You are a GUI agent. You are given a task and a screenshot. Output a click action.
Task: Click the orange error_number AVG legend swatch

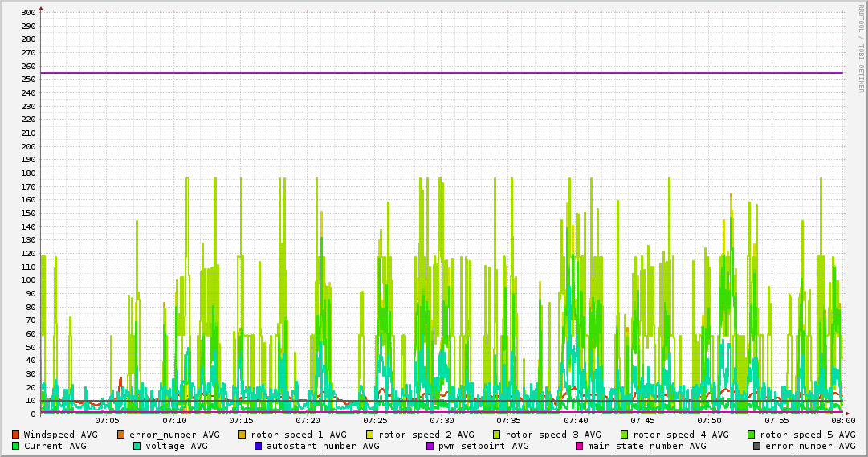[121, 435]
